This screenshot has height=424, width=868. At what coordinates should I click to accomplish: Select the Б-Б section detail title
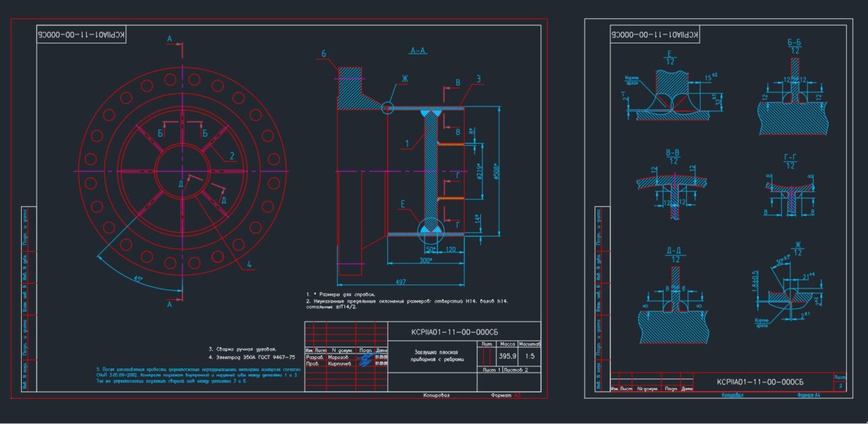click(794, 43)
